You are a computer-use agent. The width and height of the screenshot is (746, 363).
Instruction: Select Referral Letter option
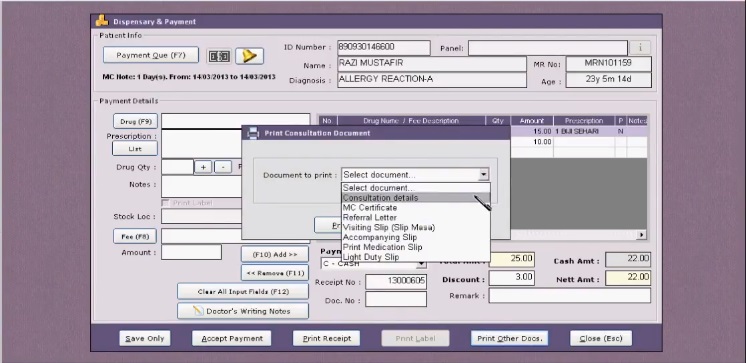416,217
